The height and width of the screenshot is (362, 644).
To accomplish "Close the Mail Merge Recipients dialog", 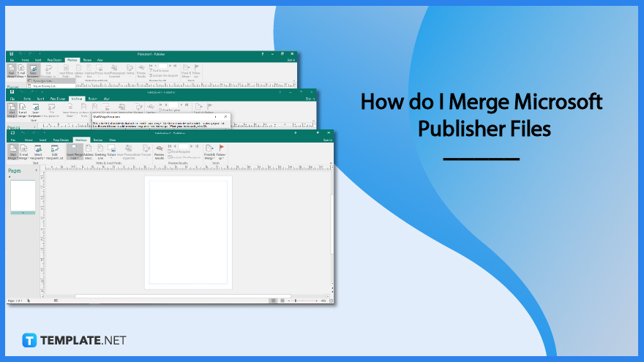I will point(225,116).
